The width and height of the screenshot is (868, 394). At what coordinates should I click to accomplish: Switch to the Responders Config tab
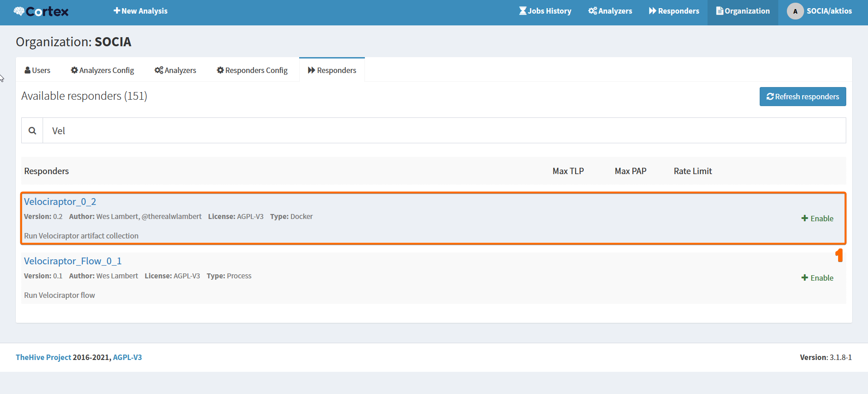click(x=252, y=70)
